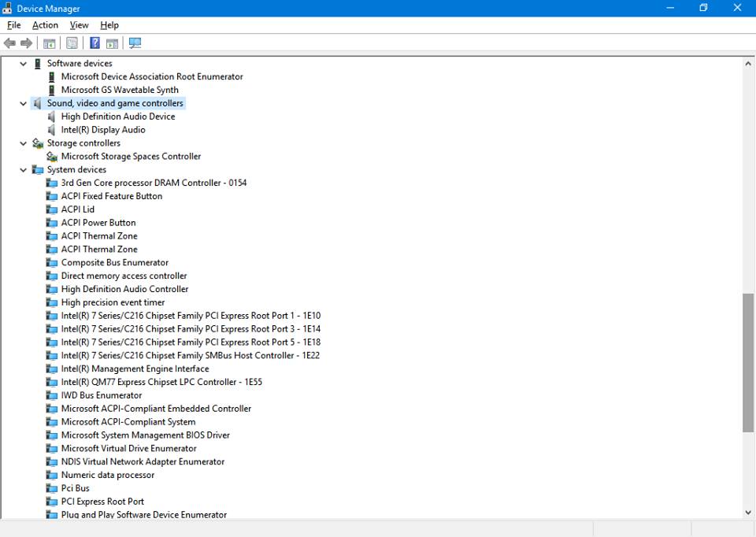Click the icon beside Numeric data processor

pos(52,475)
